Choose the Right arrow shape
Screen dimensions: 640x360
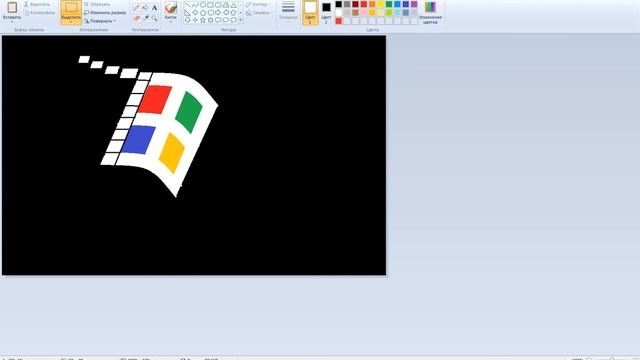[218, 13]
